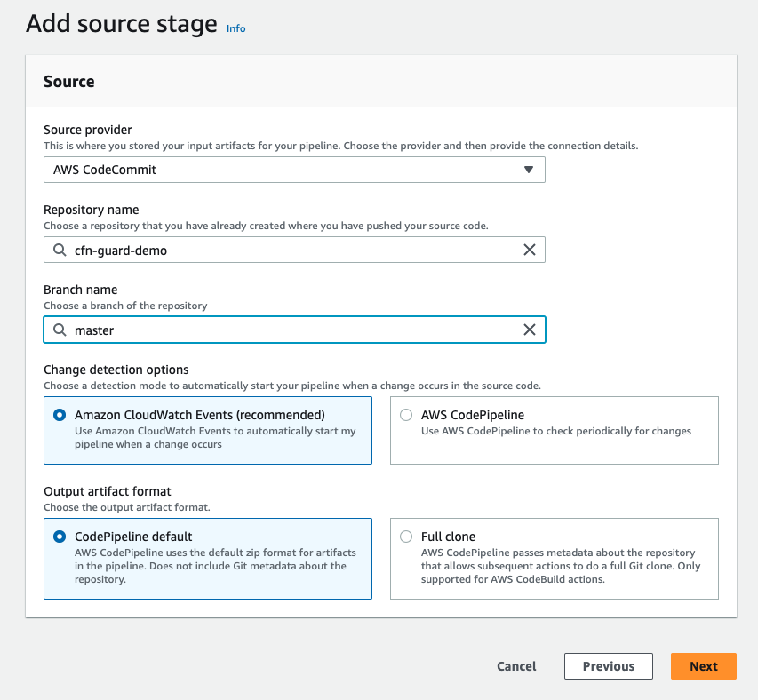Image resolution: width=758 pixels, height=700 pixels.
Task: Clear the cfn-guard-demo repository name
Action: click(x=530, y=250)
